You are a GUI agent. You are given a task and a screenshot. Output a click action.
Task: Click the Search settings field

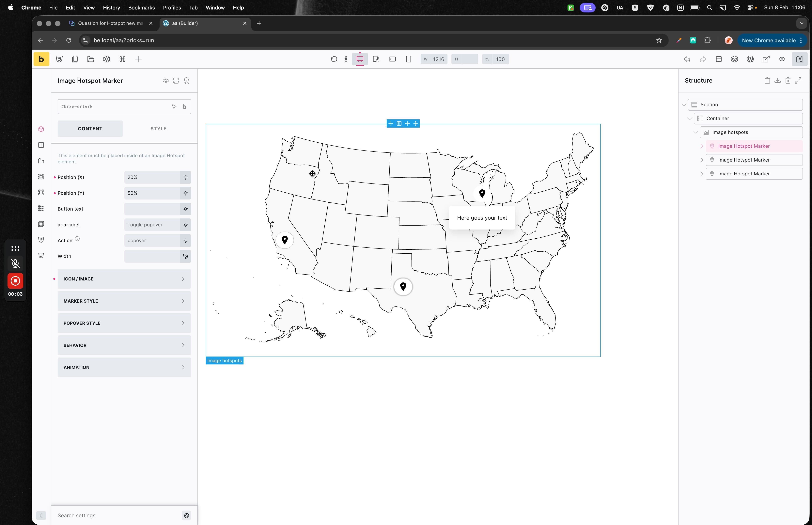pyautogui.click(x=117, y=516)
